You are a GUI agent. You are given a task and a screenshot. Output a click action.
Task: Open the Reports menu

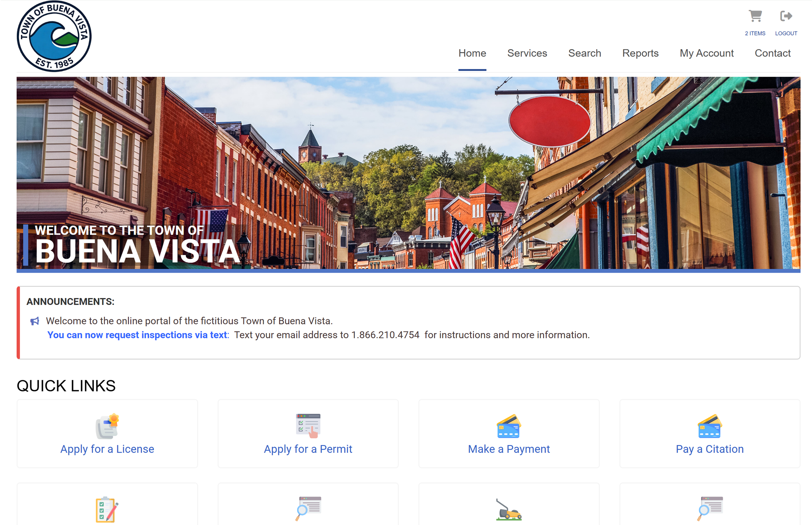point(640,53)
